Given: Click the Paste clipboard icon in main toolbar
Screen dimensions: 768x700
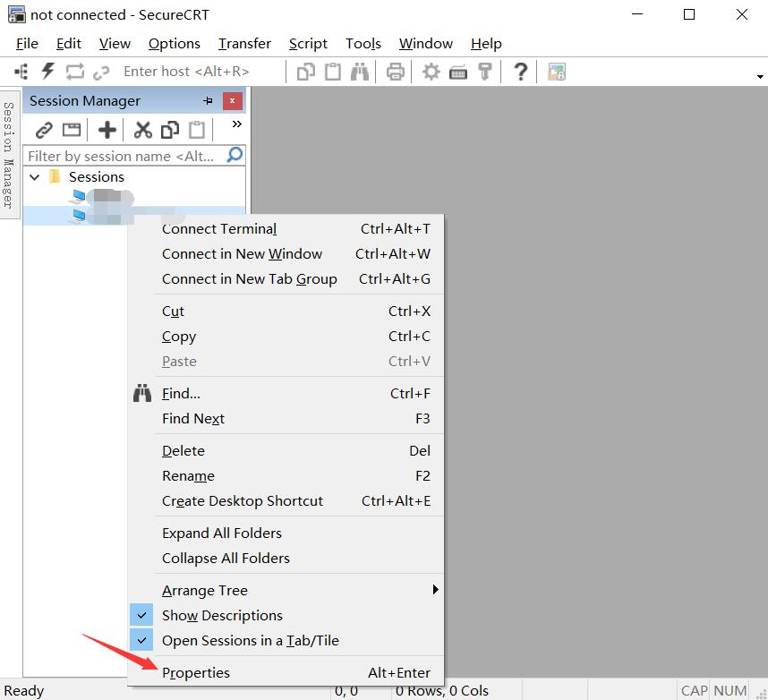Looking at the screenshot, I should tap(333, 72).
